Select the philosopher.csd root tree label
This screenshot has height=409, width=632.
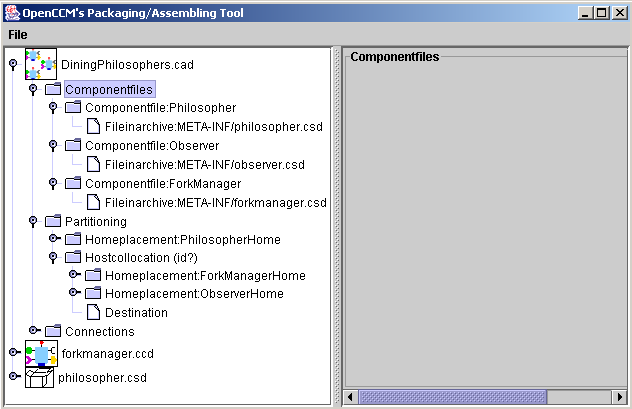[x=102, y=378]
